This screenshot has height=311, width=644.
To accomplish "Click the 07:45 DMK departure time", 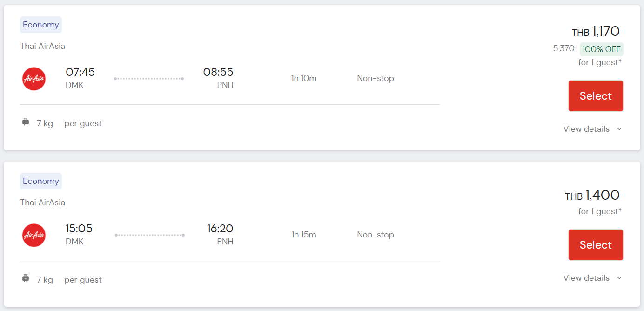I will (80, 72).
